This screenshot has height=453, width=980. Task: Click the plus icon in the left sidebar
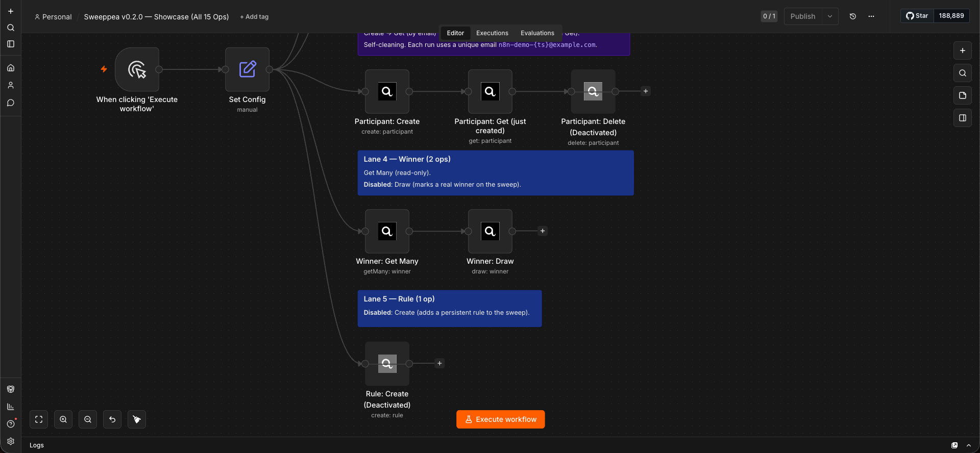pyautogui.click(x=11, y=11)
